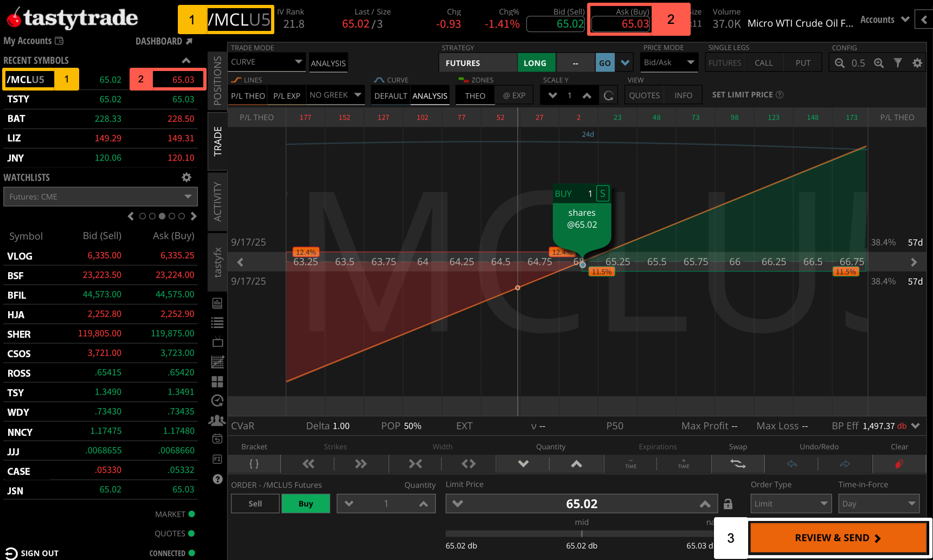Click the Undo arrow icon
The image size is (933, 560).
[791, 464]
